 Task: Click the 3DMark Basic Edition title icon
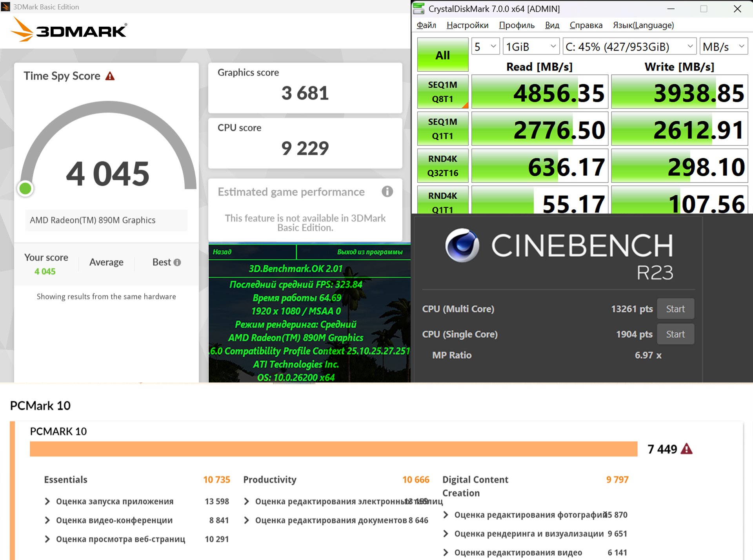point(5,7)
